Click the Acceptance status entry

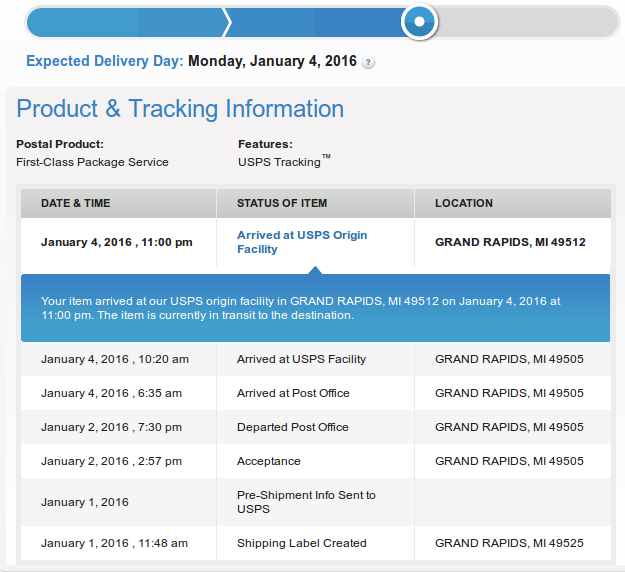click(x=268, y=461)
